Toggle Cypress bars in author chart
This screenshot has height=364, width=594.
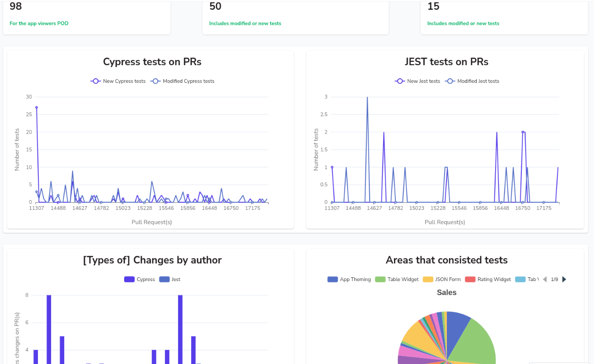coord(140,279)
